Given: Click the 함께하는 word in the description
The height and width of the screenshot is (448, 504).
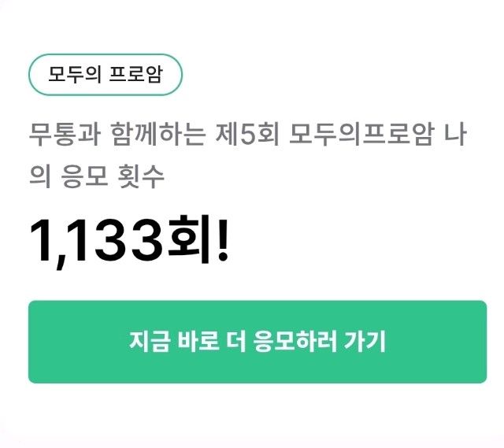Looking at the screenshot, I should 158,134.
